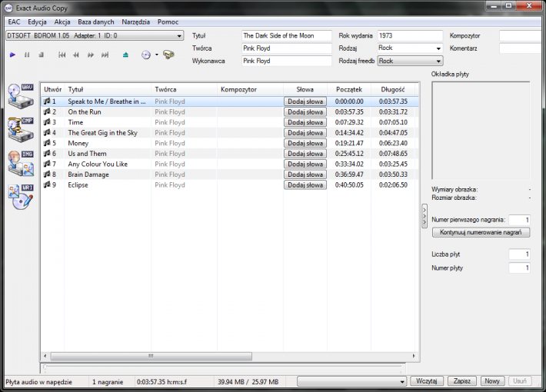The height and width of the screenshot is (392, 546).
Task: Click the note icon of track 1
Action: [47, 101]
